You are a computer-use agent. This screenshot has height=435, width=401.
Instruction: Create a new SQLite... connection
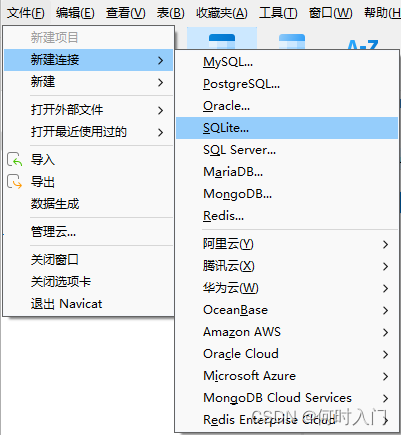click(x=287, y=128)
